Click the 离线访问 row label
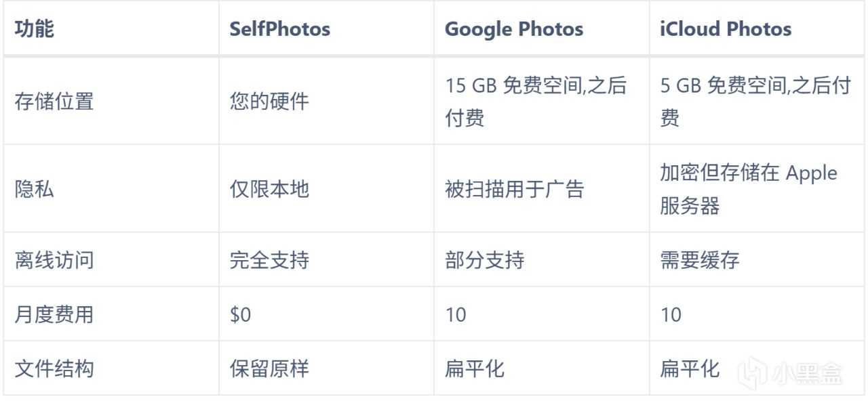This screenshot has height=401, width=868. [54, 260]
